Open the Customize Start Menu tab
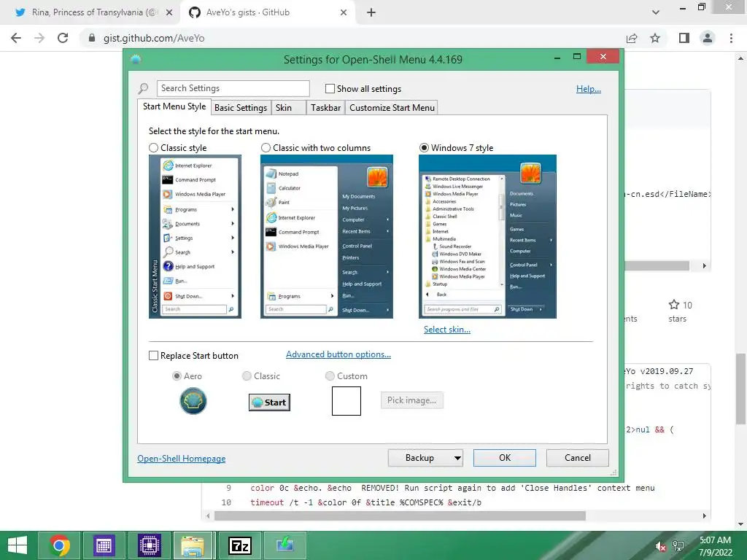The width and height of the screenshot is (747, 560). [x=392, y=108]
